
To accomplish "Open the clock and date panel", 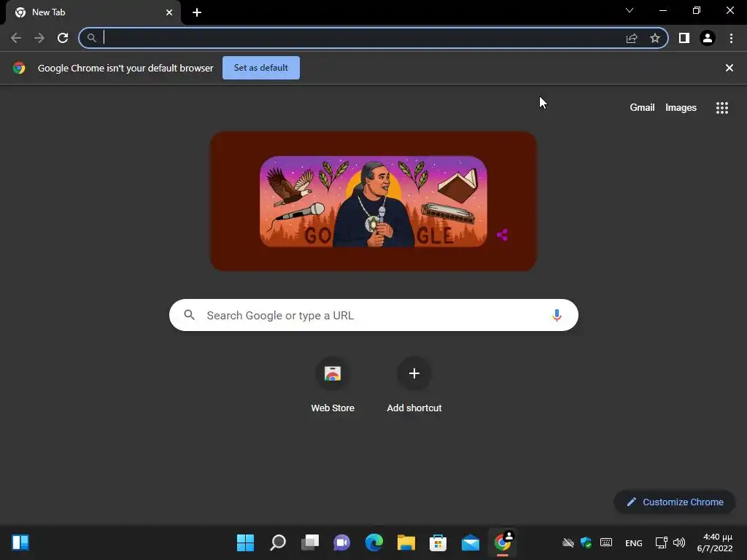I will (715, 542).
